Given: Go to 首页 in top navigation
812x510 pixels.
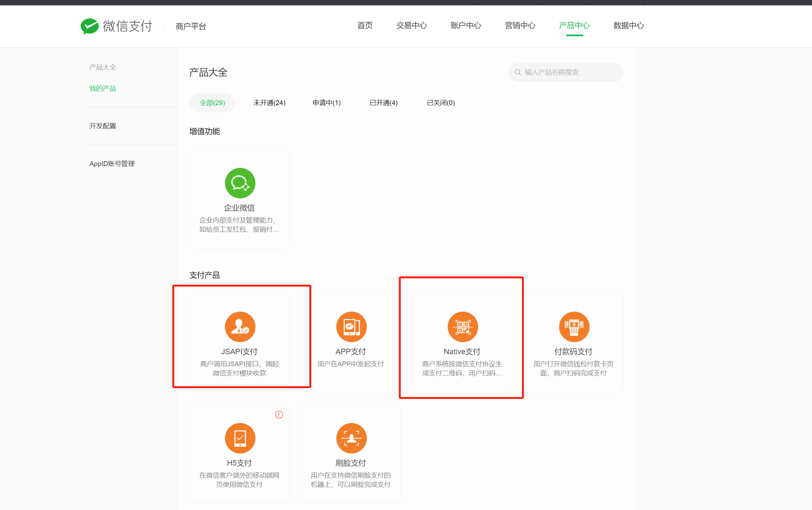Looking at the screenshot, I should (x=365, y=26).
